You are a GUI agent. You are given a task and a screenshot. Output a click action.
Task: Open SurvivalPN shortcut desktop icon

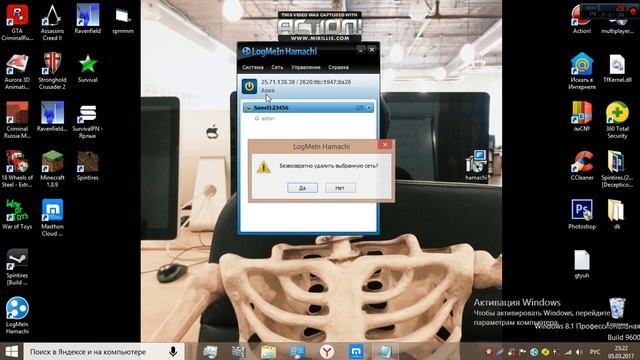(x=87, y=120)
